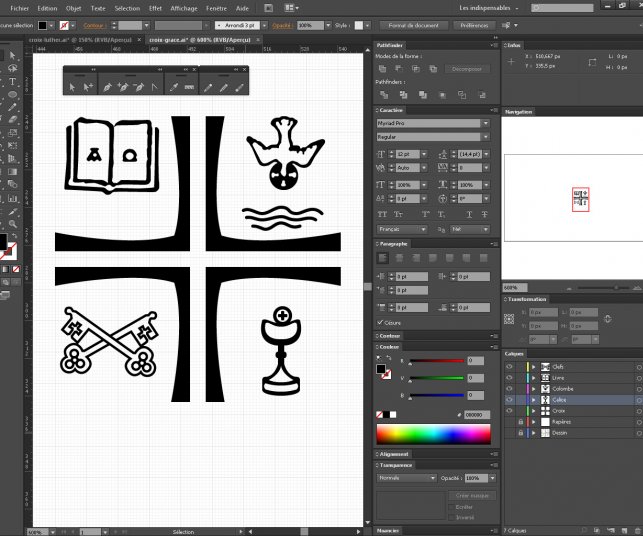This screenshot has height=536, width=643.
Task: Pick the Convert Anchor Point tool
Action: click(154, 87)
